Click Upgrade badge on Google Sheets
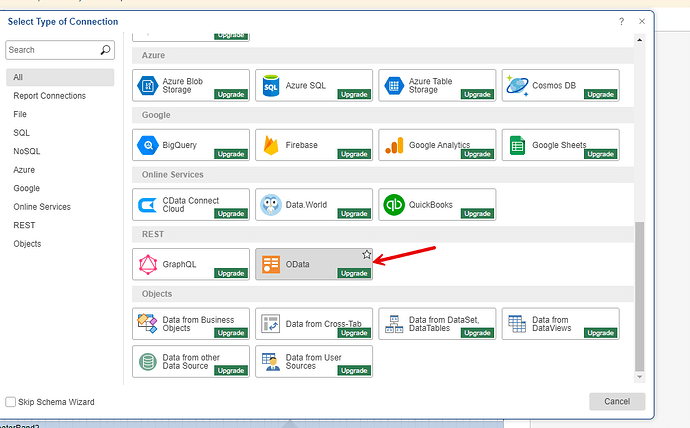690x428 pixels. [601, 154]
